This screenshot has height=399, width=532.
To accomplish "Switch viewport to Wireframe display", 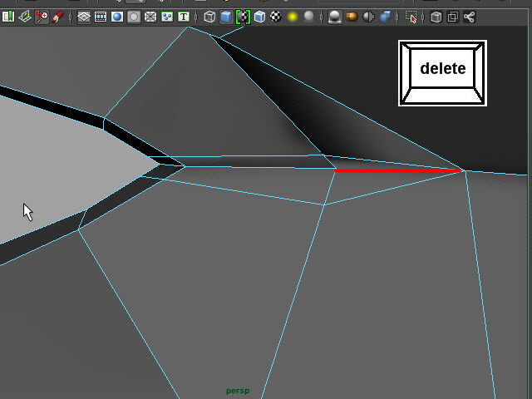I will (x=209, y=17).
